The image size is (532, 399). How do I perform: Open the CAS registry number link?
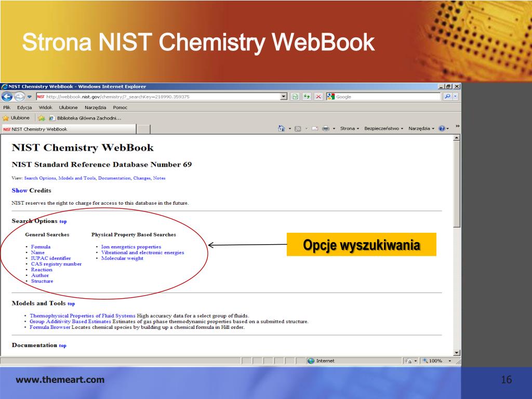[x=56, y=264]
